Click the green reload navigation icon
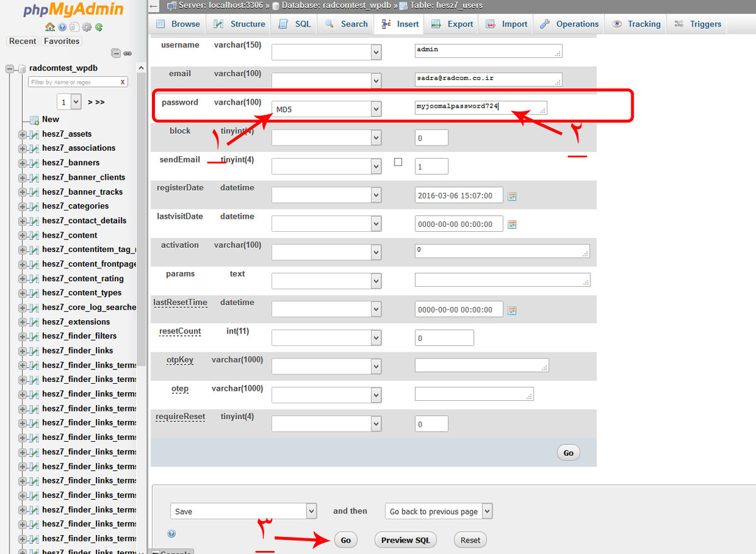The height and width of the screenshot is (554, 756). (99, 27)
